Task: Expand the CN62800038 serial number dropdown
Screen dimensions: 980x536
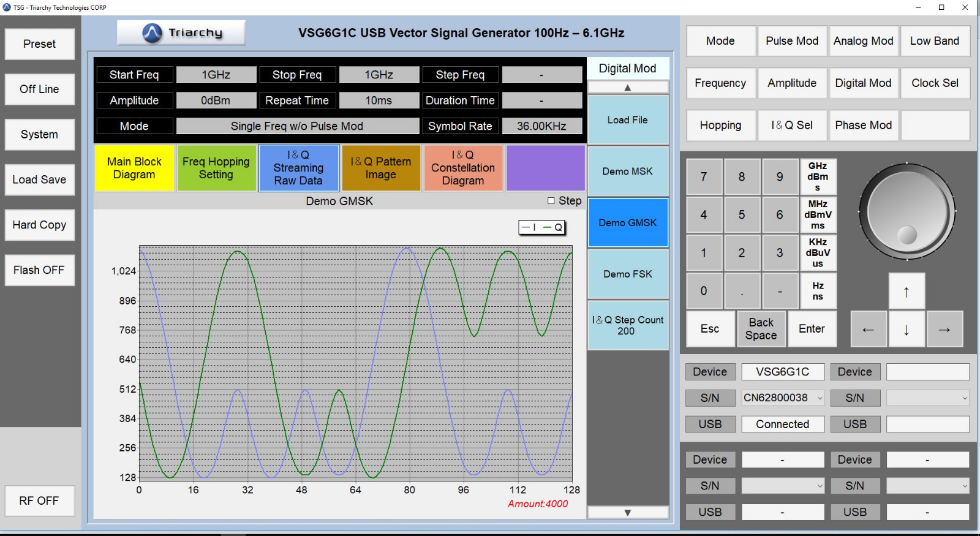Action: pos(820,398)
